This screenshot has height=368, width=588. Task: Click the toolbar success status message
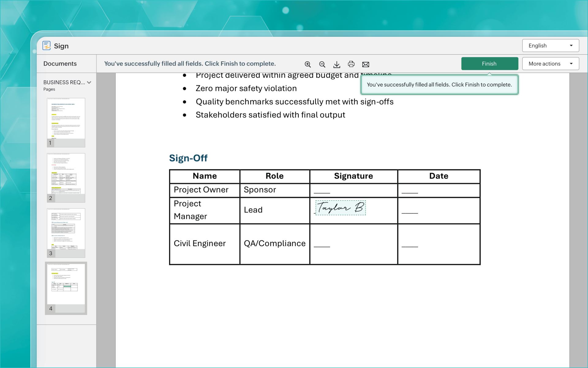click(x=190, y=63)
